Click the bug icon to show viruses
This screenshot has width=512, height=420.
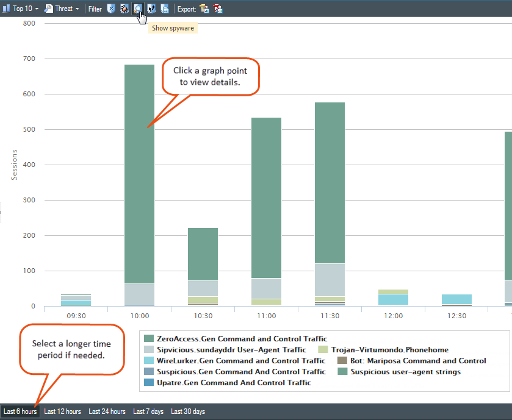click(124, 9)
